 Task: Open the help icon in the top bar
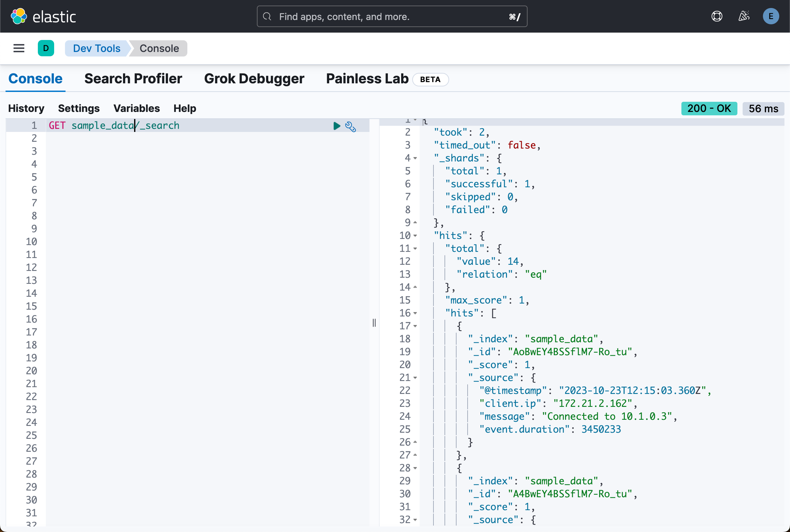pos(716,16)
